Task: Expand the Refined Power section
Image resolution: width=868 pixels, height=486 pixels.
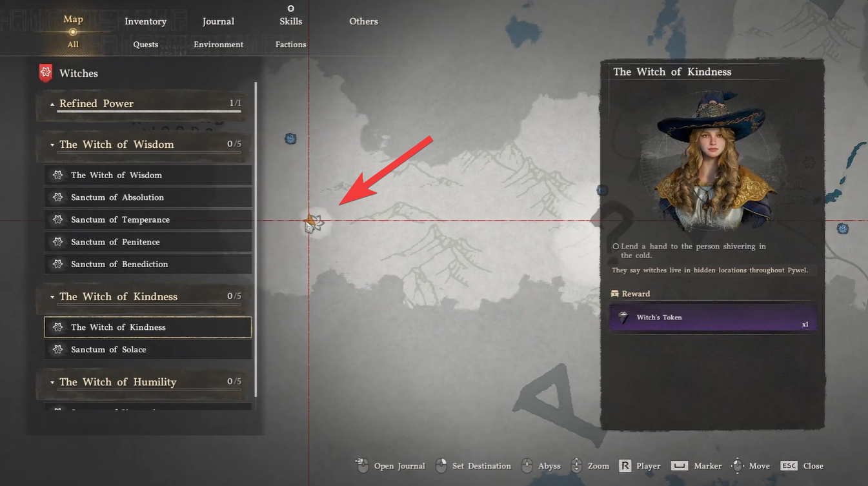Action: pos(52,104)
